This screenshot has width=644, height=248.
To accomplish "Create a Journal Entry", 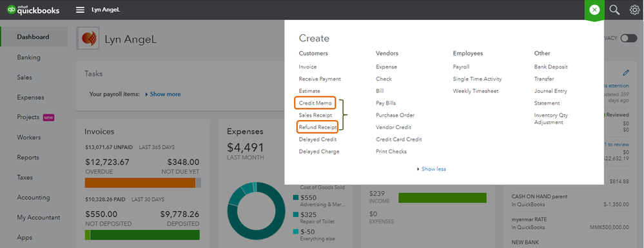I will coord(551,91).
